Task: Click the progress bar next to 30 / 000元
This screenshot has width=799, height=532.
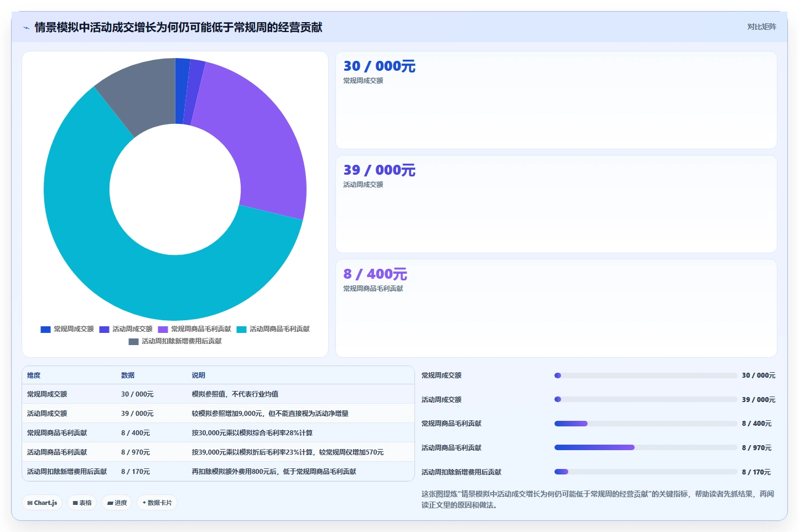Action: click(646, 375)
